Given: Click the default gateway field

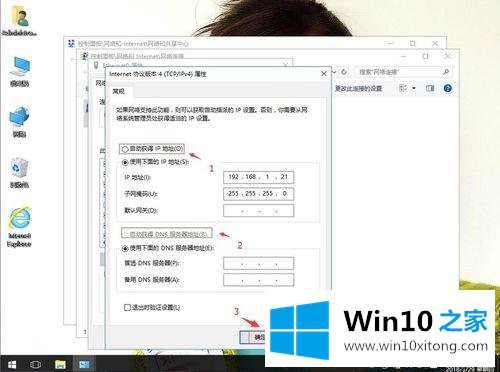Looking at the screenshot, I should (x=258, y=211).
